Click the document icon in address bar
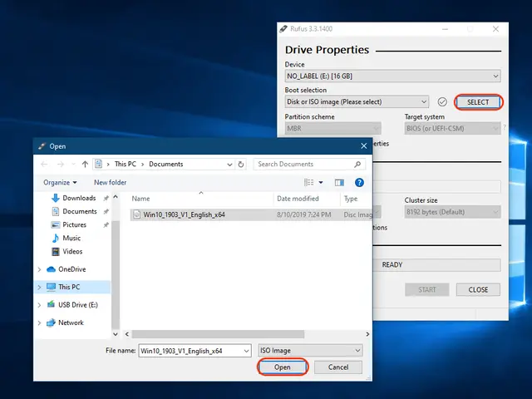The image size is (532, 399). [x=98, y=165]
